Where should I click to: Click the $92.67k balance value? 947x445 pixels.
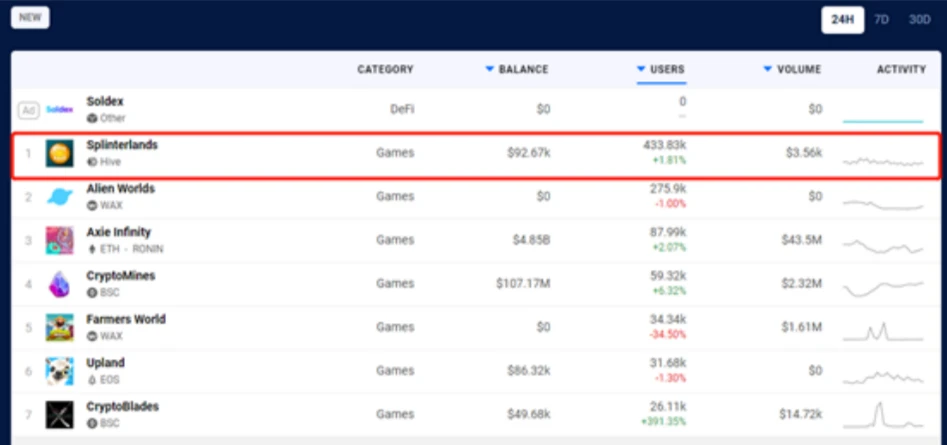click(529, 153)
